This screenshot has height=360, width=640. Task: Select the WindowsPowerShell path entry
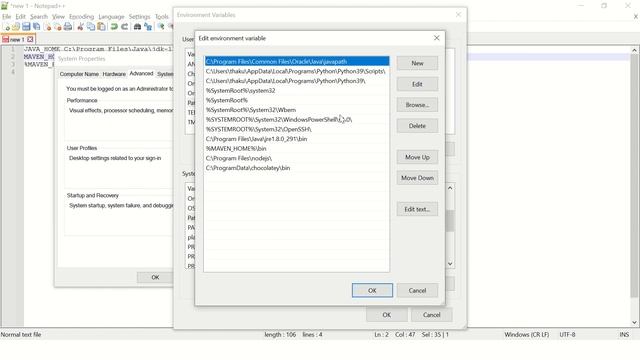coord(297,120)
